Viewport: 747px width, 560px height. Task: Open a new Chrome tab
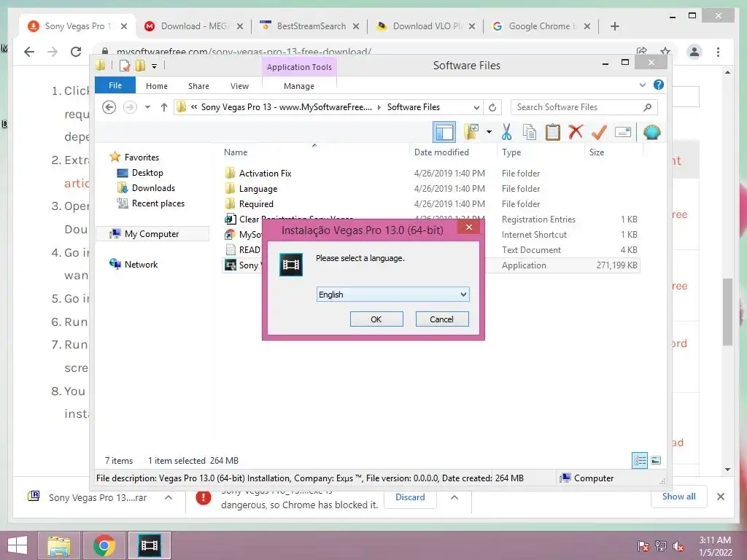pos(614,26)
